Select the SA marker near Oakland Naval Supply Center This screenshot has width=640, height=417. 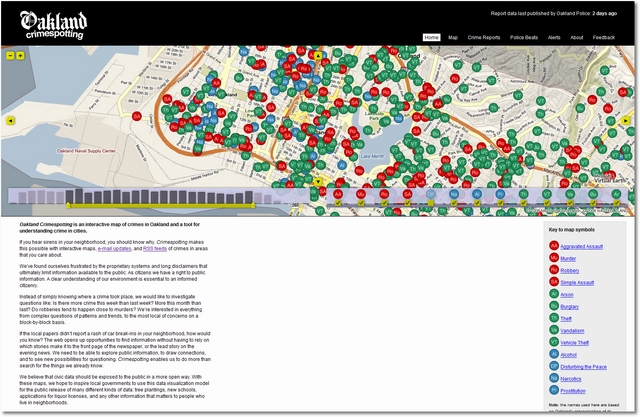point(137,116)
